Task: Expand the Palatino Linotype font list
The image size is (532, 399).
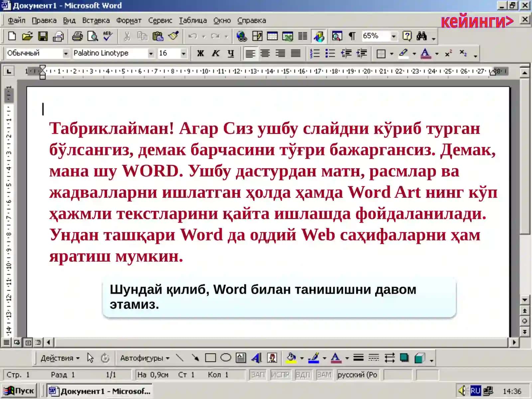Action: (x=151, y=53)
